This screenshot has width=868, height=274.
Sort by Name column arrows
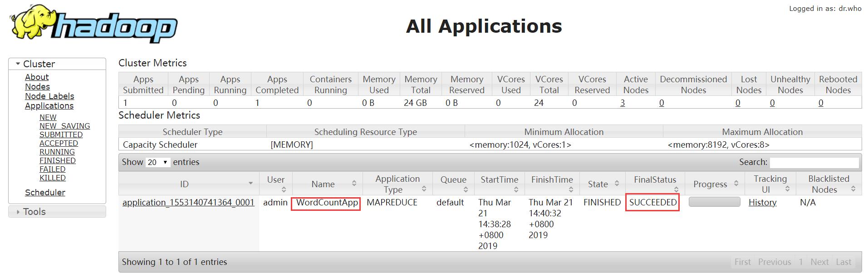click(x=354, y=184)
